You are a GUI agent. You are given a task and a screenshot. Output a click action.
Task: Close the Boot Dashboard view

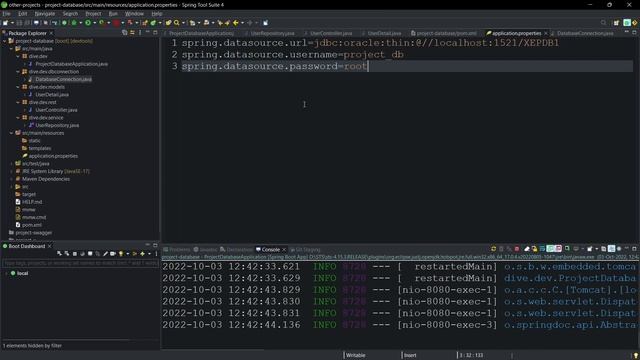49,246
